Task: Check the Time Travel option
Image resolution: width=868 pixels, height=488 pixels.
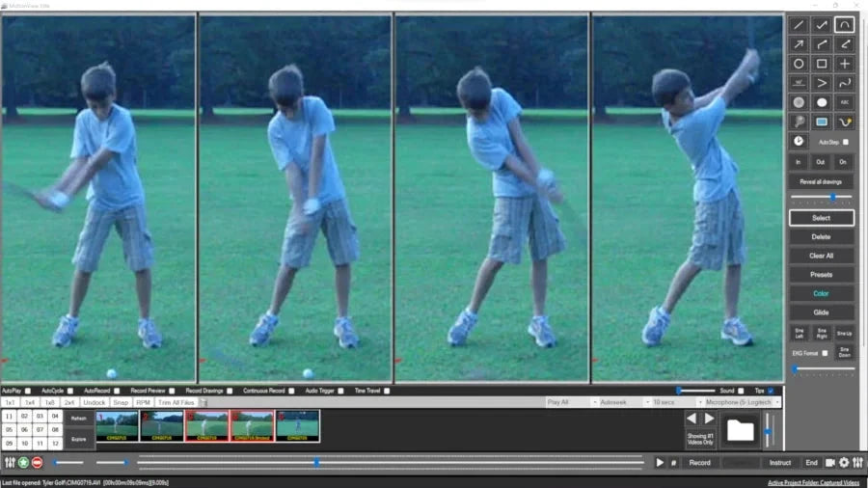Action: pos(388,391)
